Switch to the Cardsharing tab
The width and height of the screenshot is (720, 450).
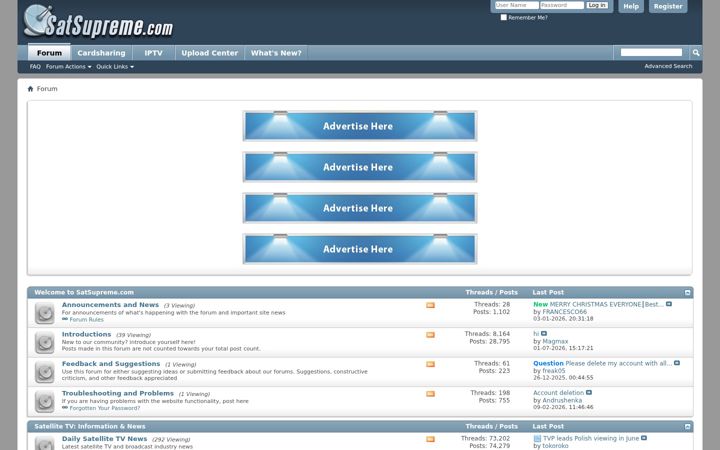click(101, 53)
